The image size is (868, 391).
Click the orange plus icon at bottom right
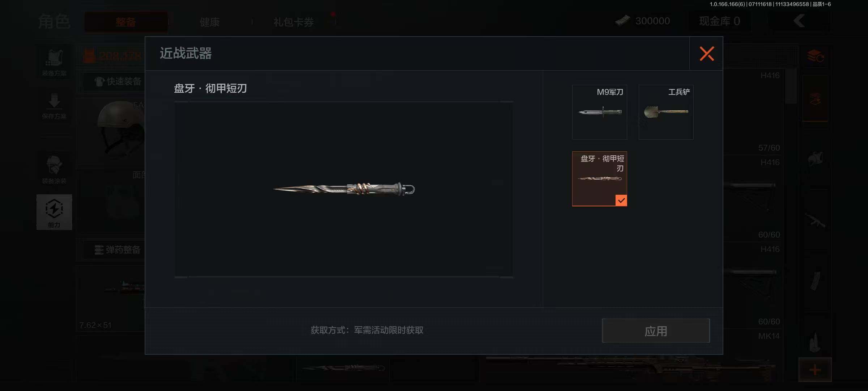(x=815, y=370)
